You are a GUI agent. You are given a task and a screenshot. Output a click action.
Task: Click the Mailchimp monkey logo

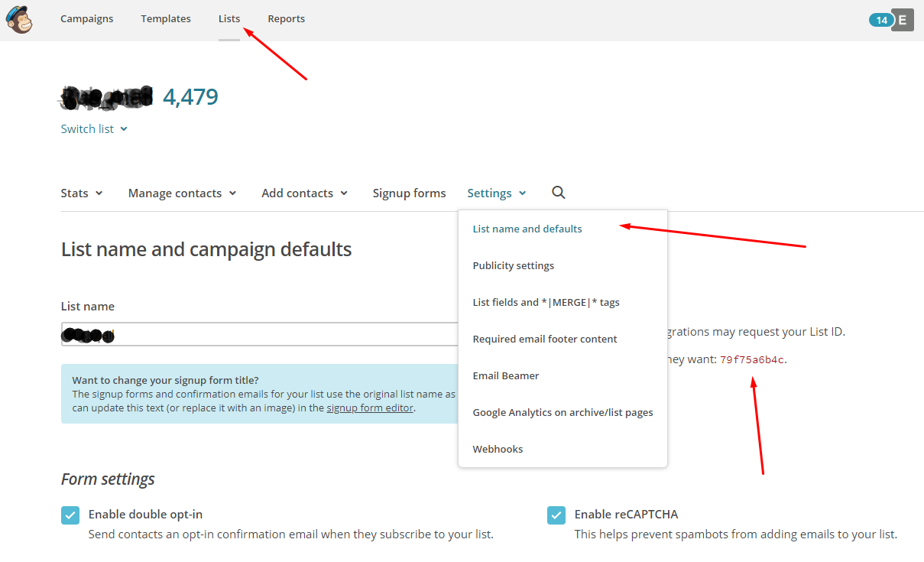pos(20,20)
